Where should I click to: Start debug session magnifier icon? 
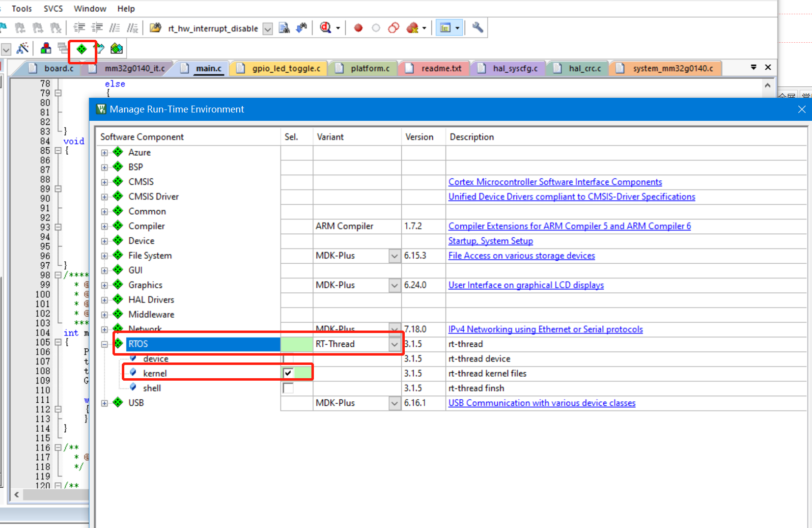325,28
